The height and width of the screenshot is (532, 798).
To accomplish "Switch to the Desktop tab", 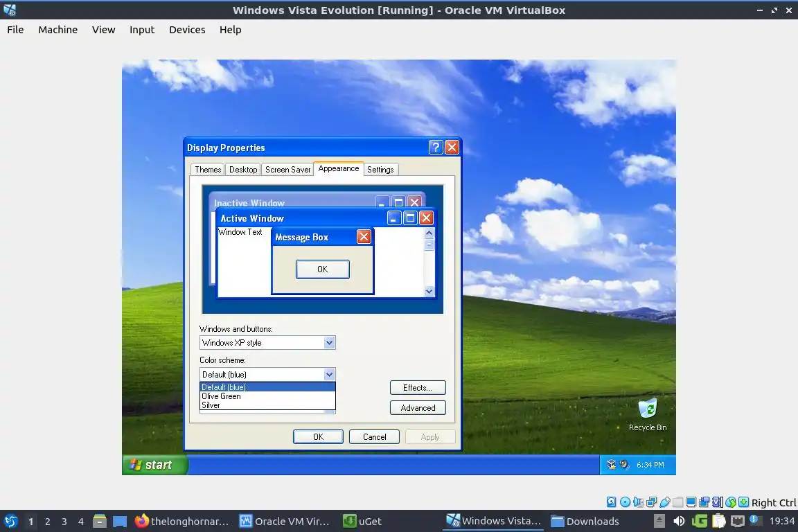I will (242, 170).
